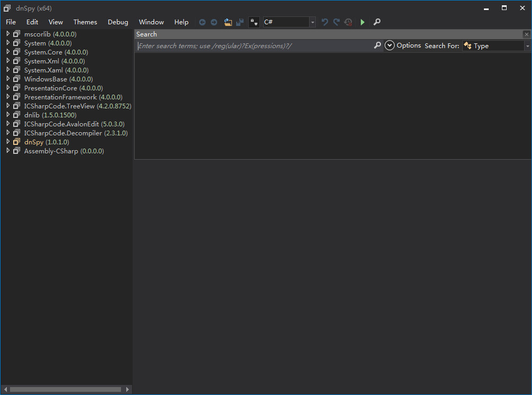Click assembly icon beside ICSharpCode.TreeView
Image resolution: width=532 pixels, height=395 pixels.
pos(16,106)
